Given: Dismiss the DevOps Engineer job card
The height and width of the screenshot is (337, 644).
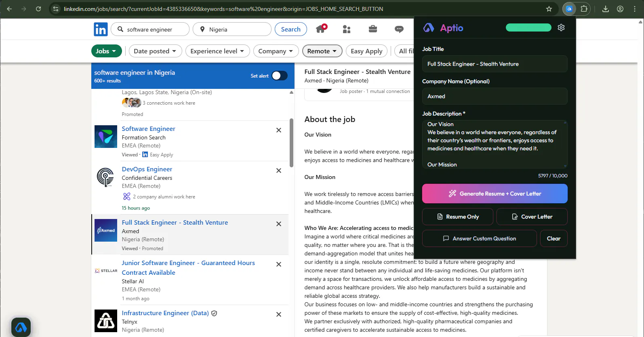Looking at the screenshot, I should click(279, 171).
